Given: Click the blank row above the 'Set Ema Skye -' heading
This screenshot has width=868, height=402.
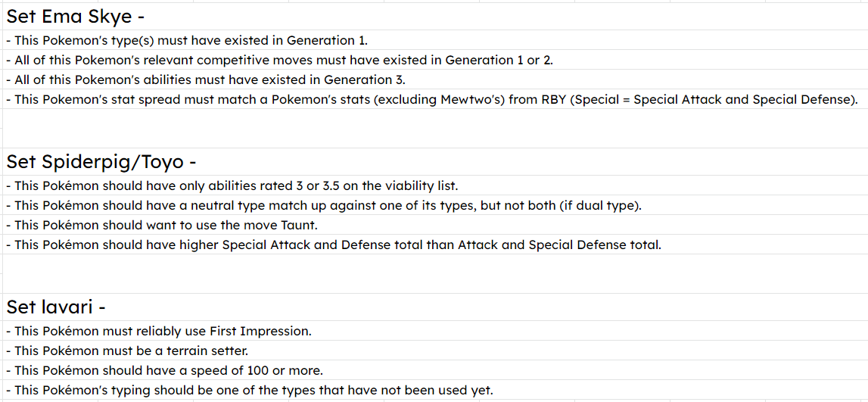Looking at the screenshot, I should [435, 1].
